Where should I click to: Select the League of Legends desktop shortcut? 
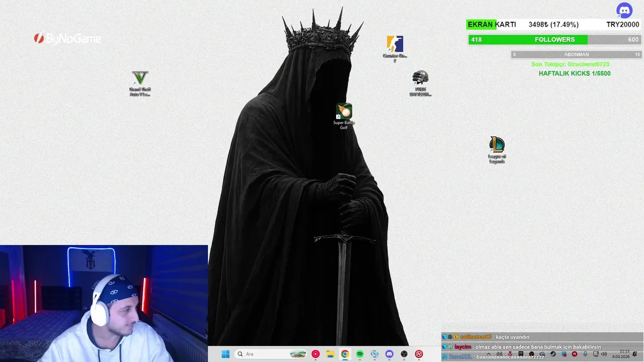tap(497, 150)
